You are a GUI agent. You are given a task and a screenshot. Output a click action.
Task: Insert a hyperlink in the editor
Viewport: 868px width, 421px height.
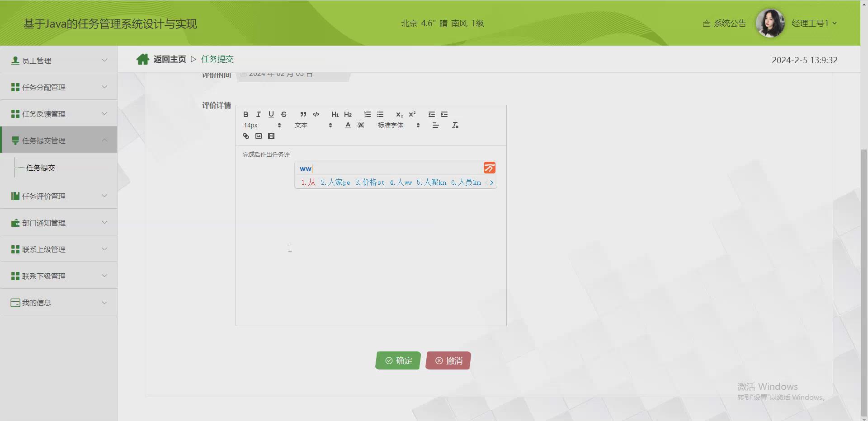[x=245, y=136]
